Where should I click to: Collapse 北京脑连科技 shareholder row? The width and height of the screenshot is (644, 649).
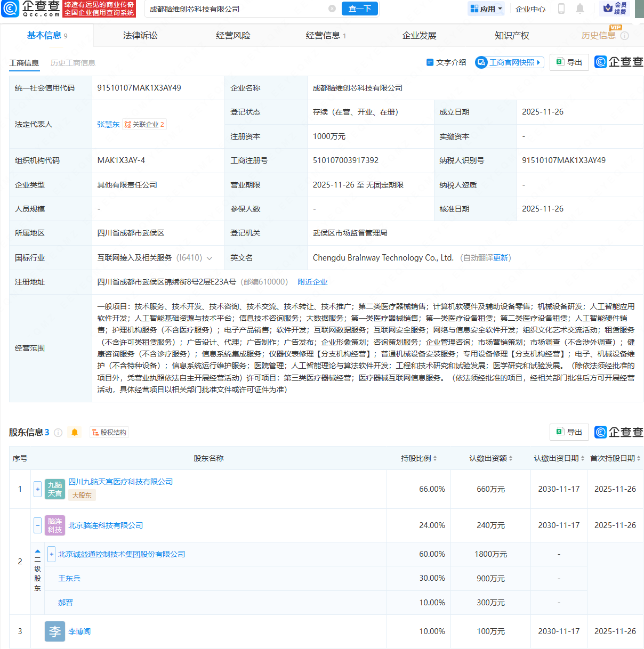37,525
